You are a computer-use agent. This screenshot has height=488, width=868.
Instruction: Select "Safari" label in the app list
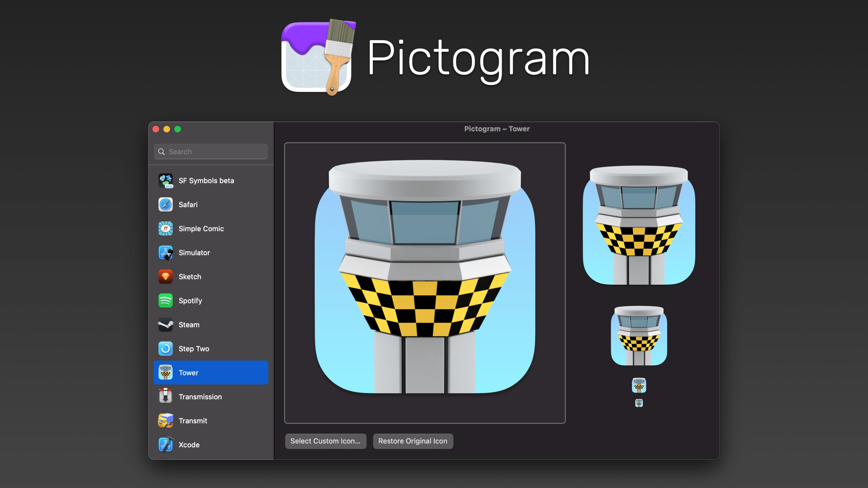(x=188, y=205)
